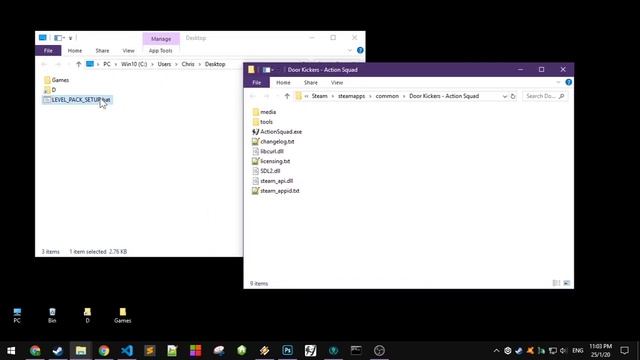Show hidden system tray icons

pyautogui.click(x=496, y=351)
